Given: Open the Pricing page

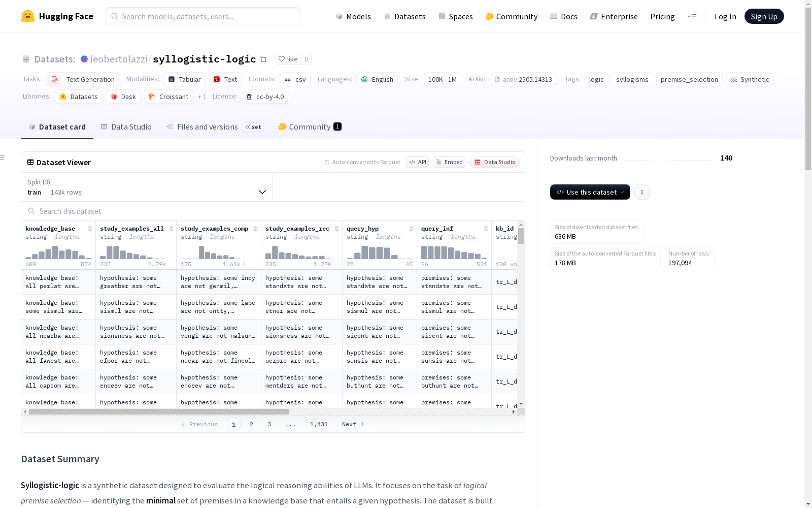Looking at the screenshot, I should click(x=662, y=16).
